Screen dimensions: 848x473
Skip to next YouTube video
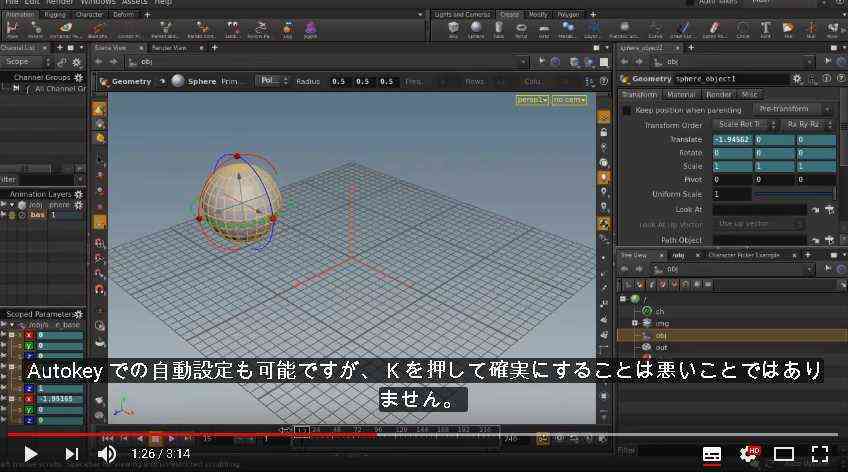click(x=71, y=454)
